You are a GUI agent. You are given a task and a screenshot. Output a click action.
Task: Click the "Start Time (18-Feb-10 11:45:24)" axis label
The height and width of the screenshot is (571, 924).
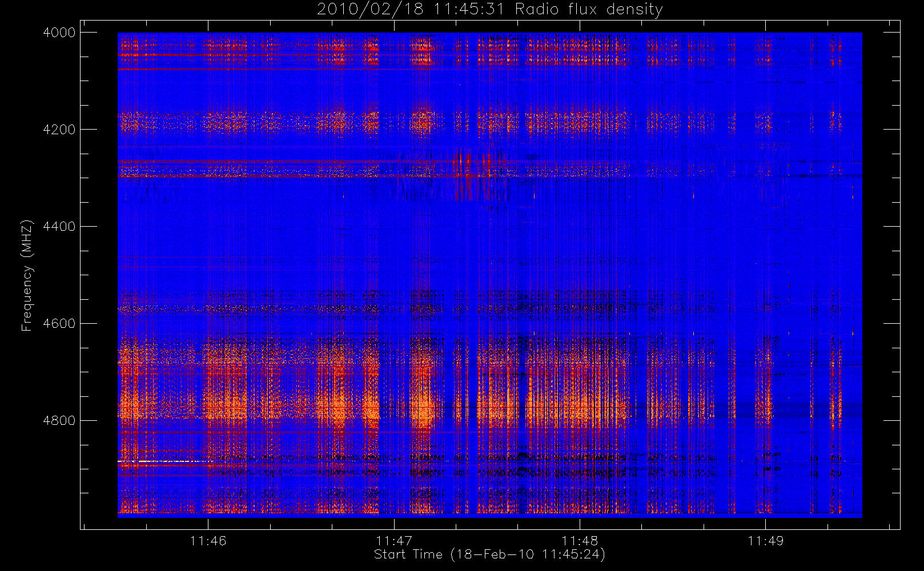(x=489, y=554)
